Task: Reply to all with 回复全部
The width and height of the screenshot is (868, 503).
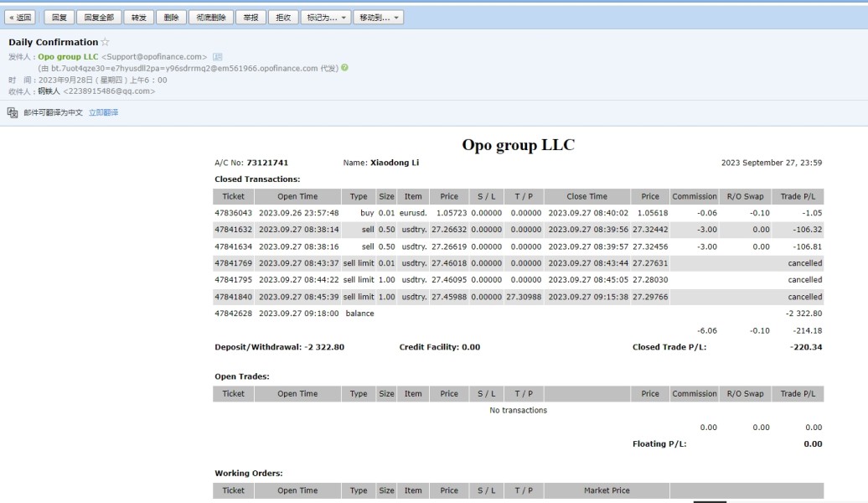Action: point(97,17)
